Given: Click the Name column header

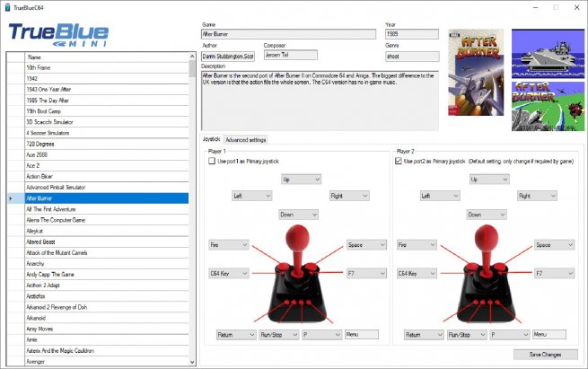Looking at the screenshot, I should coord(107,57).
